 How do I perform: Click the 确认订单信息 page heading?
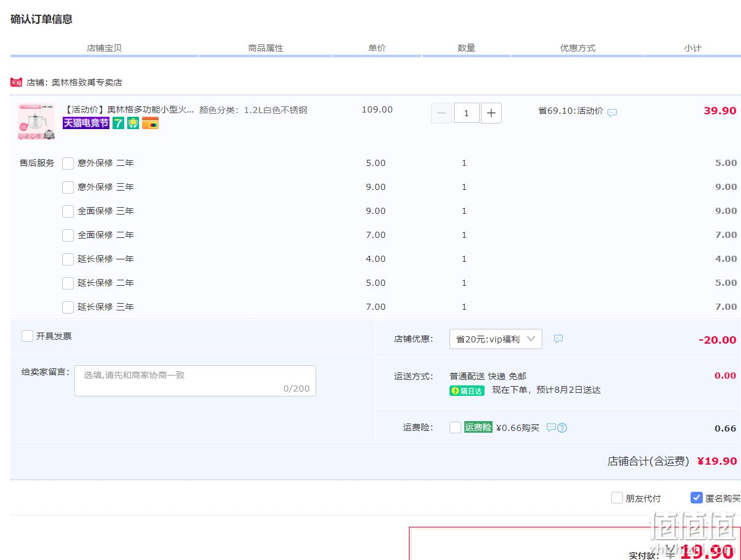41,19
